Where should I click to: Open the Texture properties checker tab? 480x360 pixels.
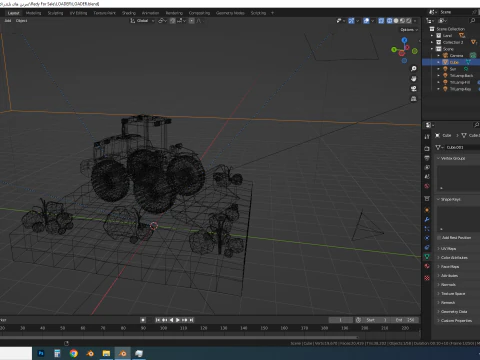click(427, 278)
